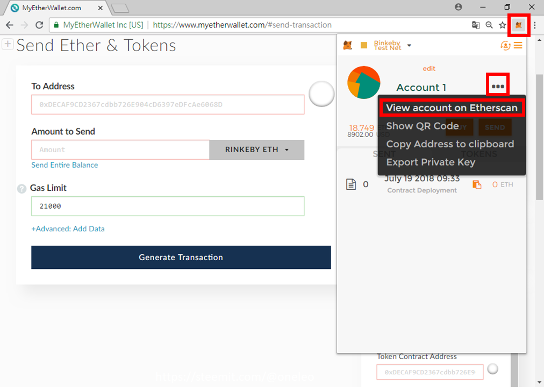Click the browser profile avatar icon

459,7
